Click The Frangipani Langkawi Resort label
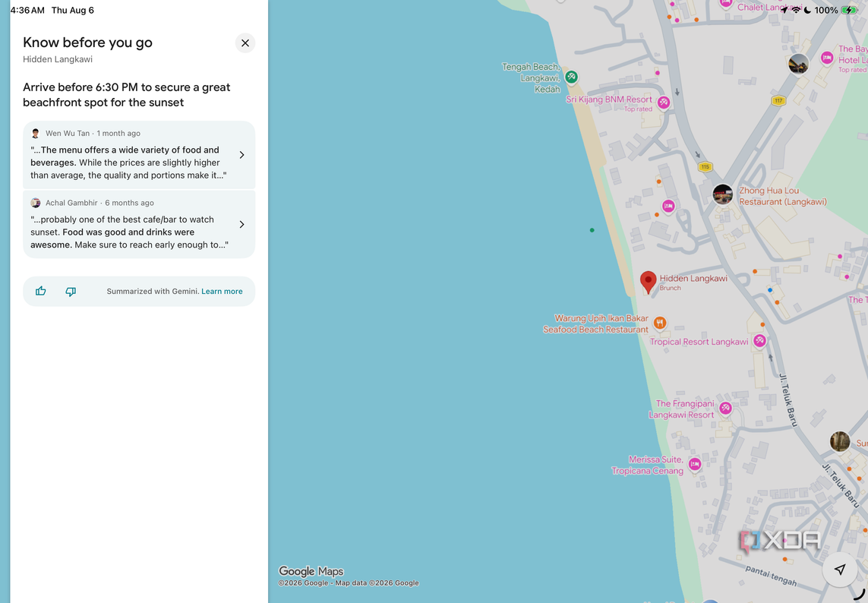 point(681,409)
